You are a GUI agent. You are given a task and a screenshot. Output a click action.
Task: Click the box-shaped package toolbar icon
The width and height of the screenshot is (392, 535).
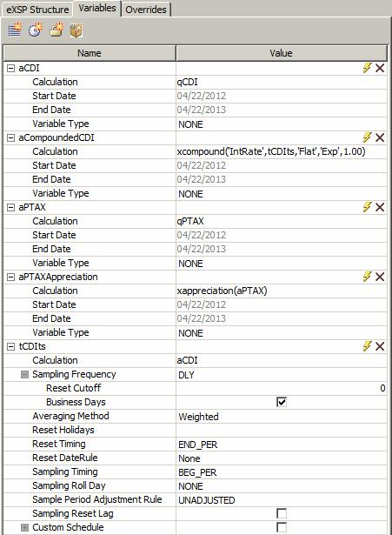[76, 30]
